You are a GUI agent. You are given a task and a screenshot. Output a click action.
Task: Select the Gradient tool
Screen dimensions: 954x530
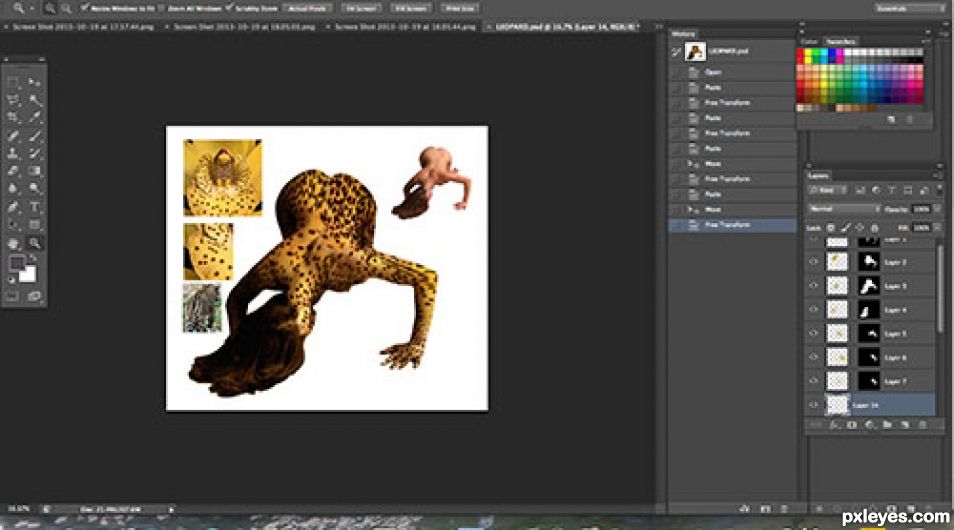[35, 171]
